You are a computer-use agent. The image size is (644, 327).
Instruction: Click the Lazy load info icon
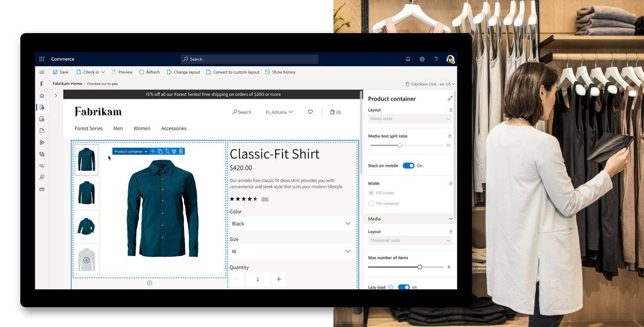390,287
